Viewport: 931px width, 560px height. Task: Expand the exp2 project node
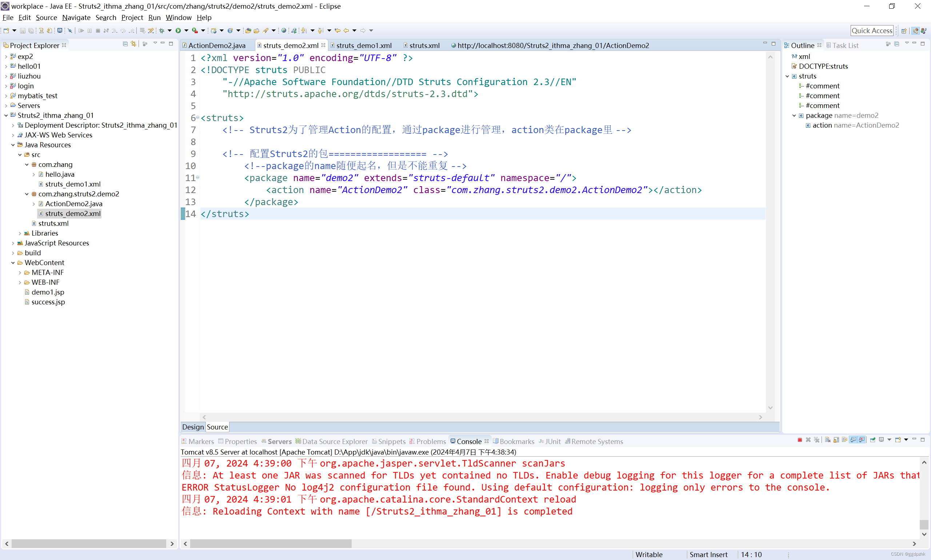tap(6, 57)
